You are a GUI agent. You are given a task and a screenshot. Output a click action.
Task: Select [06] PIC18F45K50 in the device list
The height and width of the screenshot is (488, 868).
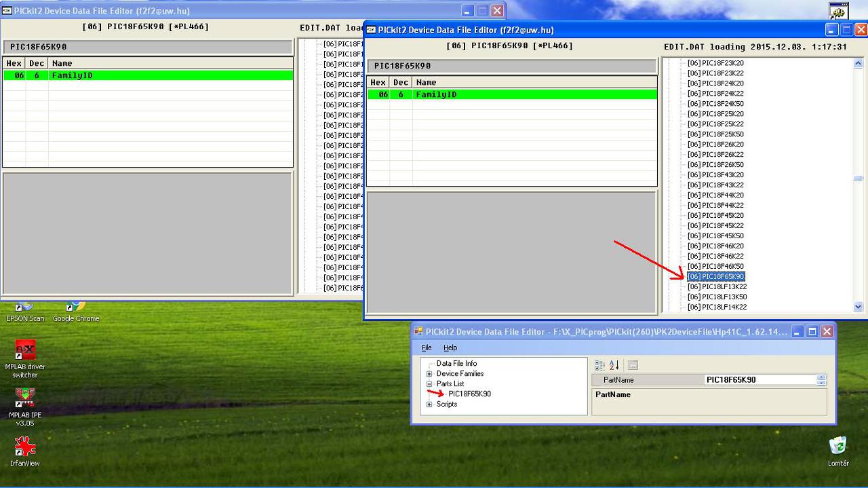coord(715,236)
